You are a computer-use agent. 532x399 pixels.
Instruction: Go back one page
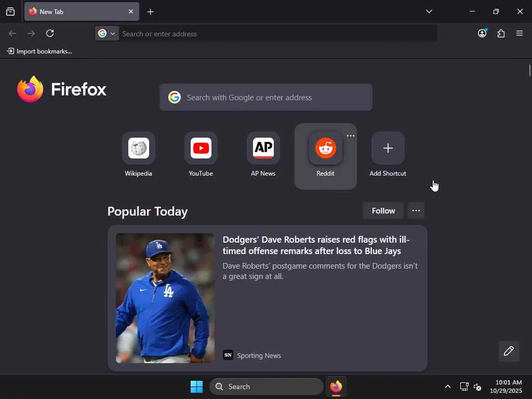12,33
